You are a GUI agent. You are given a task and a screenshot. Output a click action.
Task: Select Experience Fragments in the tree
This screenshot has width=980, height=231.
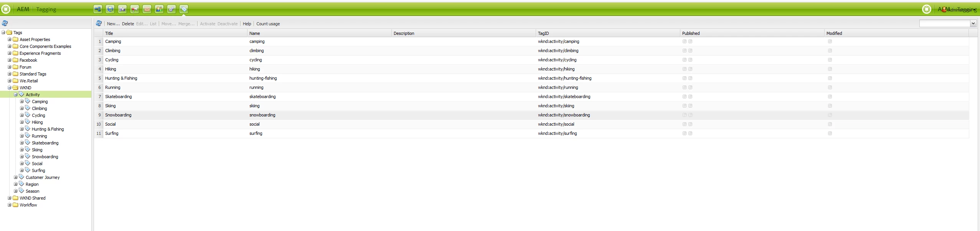tap(40, 53)
